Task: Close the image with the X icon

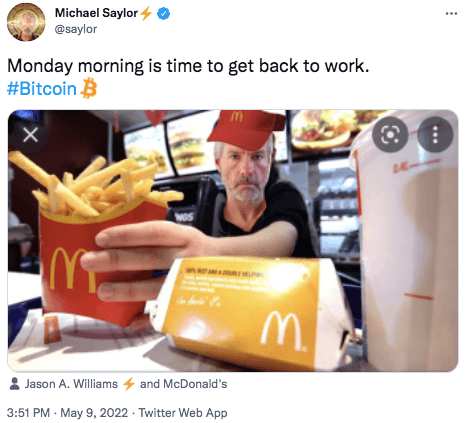Action: (30, 135)
